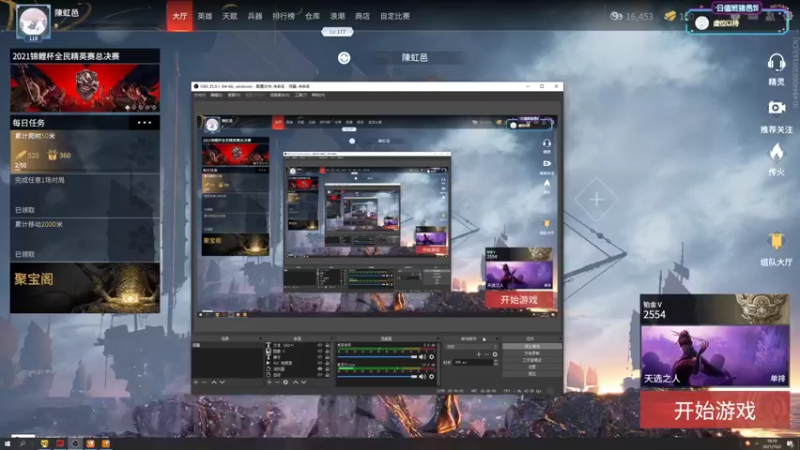Click the desktop audio volume slider in OBS
Image resolution: width=800 pixels, height=450 pixels.
tap(377, 357)
